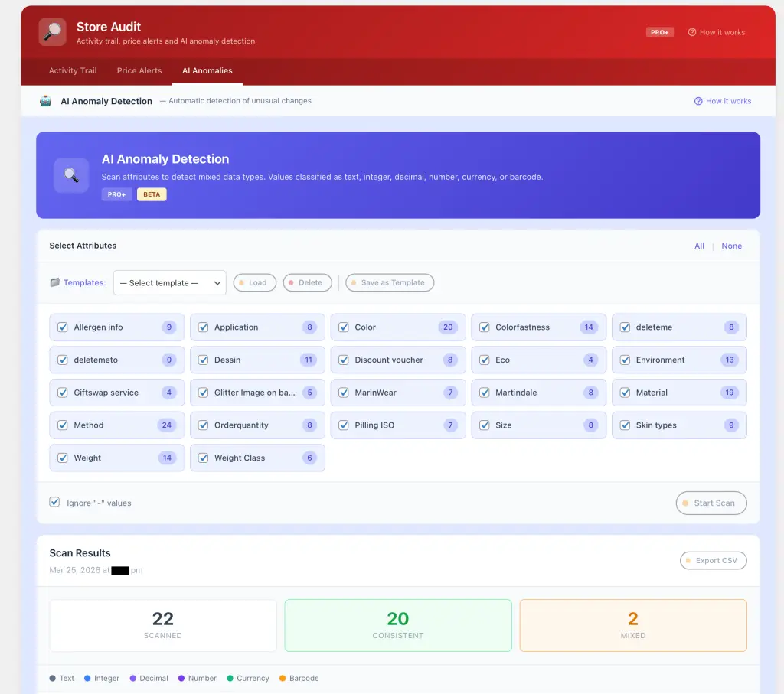This screenshot has height=694, width=784.
Task: Click Save as Template button
Action: point(390,283)
